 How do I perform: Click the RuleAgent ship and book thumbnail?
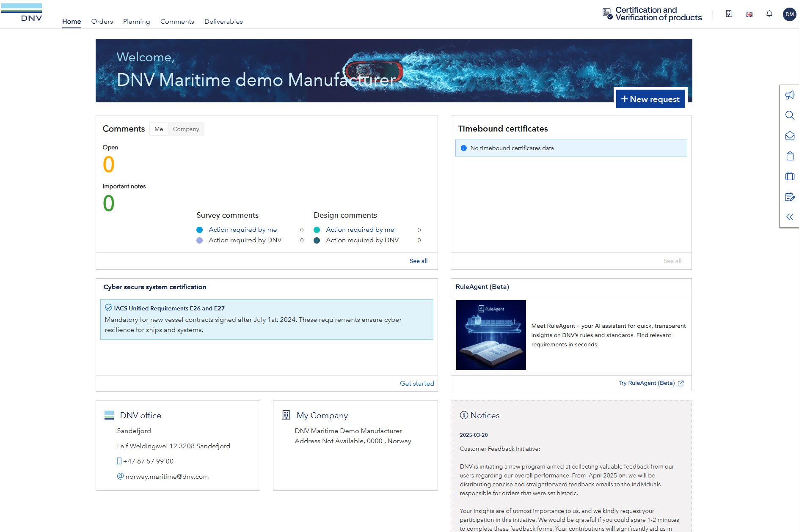(x=491, y=335)
